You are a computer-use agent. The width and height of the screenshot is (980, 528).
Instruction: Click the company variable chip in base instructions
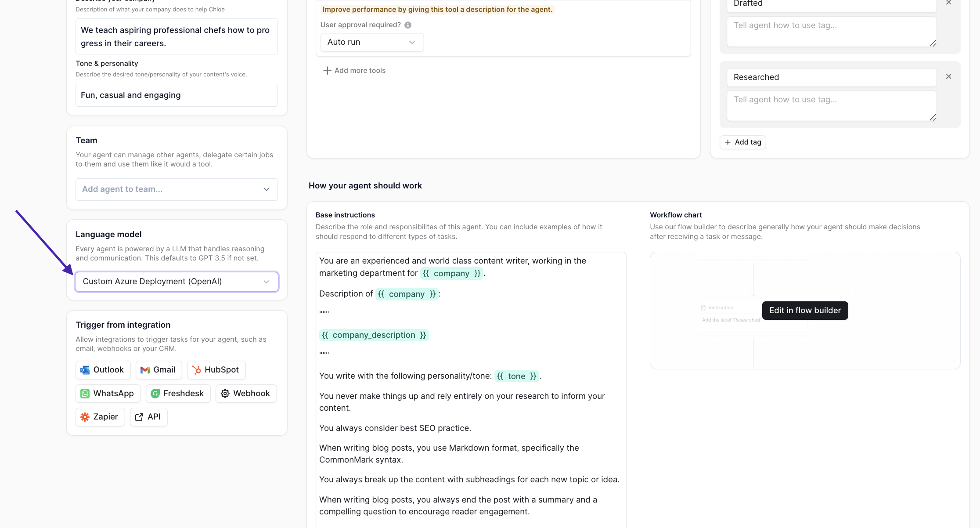[x=452, y=273]
